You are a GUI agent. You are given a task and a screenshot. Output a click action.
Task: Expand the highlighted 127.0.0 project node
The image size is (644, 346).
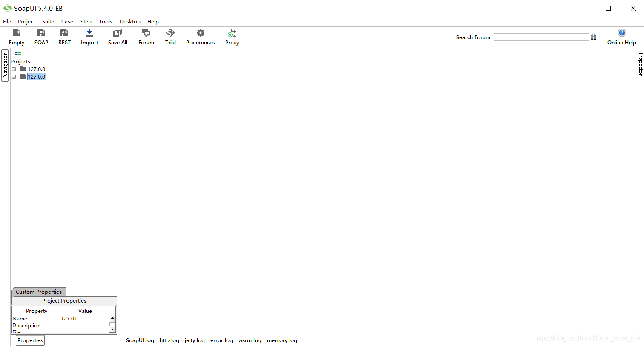click(14, 77)
